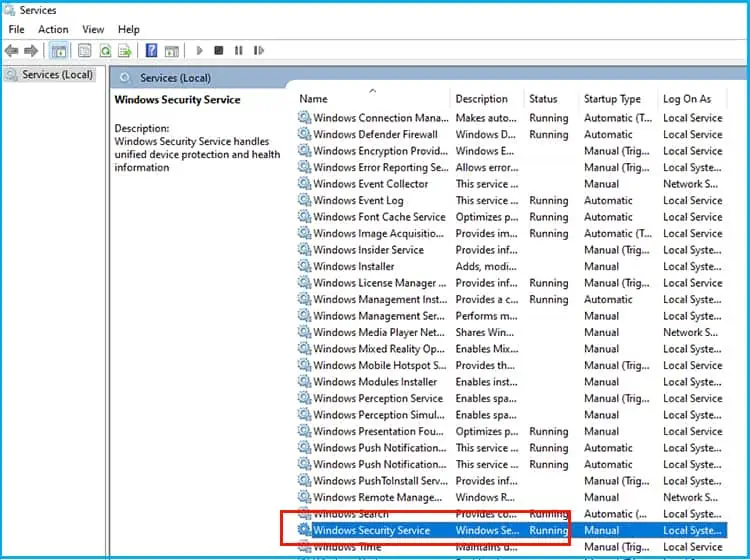Select the Windows Insider Service row
The height and width of the screenshot is (560, 750).
coord(512,250)
